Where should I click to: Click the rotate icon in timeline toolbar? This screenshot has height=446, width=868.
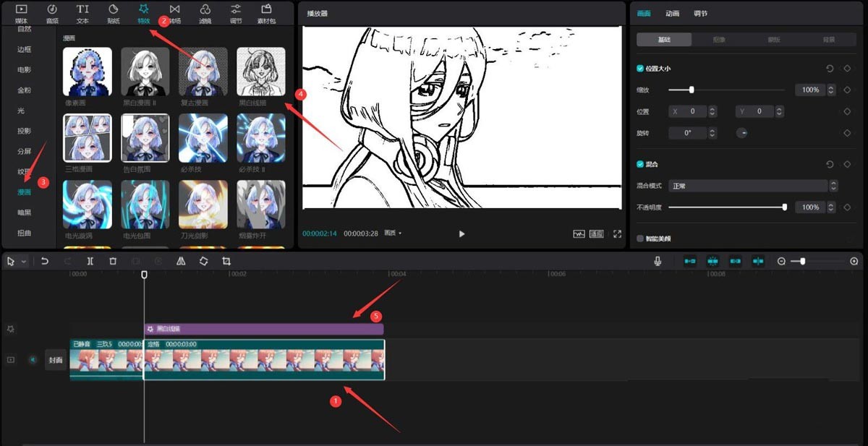pyautogui.click(x=203, y=261)
